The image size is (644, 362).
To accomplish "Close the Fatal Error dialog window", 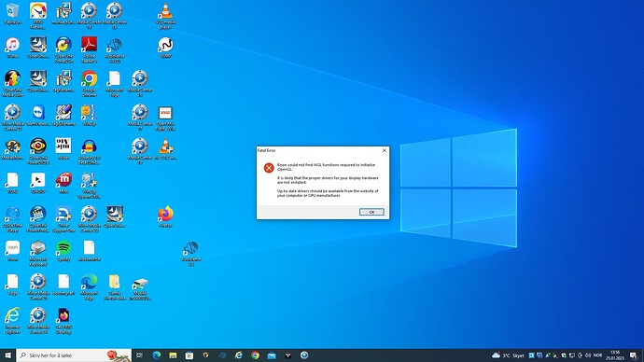I will tap(385, 150).
